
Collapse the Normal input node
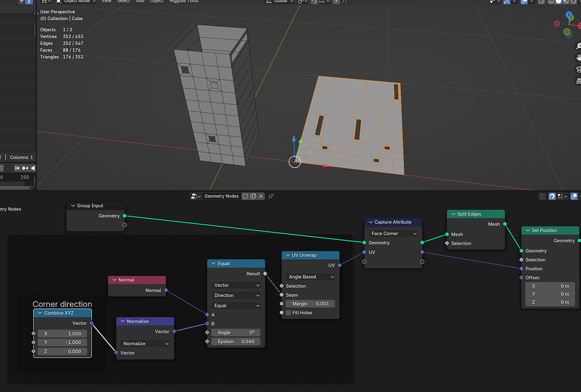coord(114,280)
